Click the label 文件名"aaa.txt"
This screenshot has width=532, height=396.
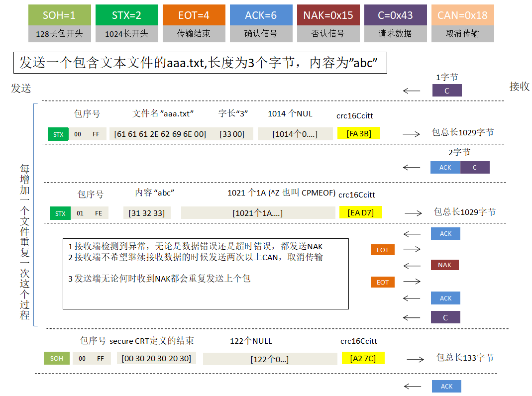163,113
